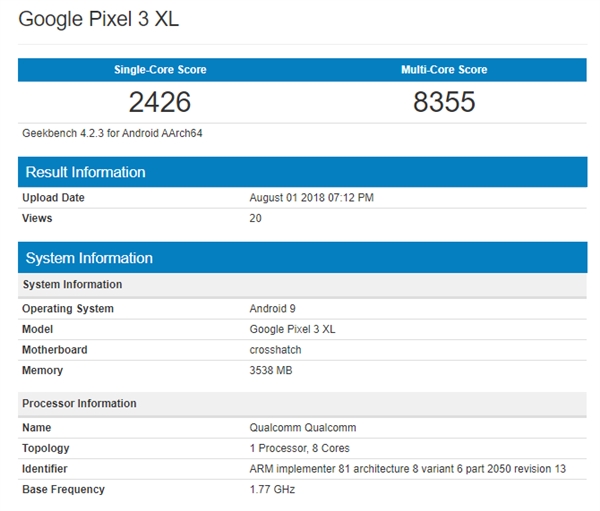Image resolution: width=600 pixels, height=511 pixels.
Task: Click the Single-Core Score header
Action: point(159,70)
